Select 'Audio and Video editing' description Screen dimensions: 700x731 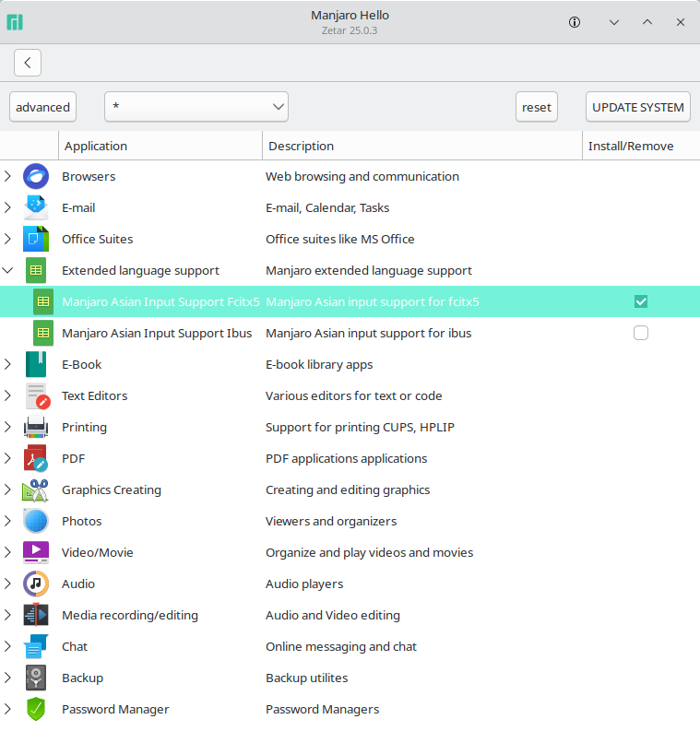(x=333, y=615)
